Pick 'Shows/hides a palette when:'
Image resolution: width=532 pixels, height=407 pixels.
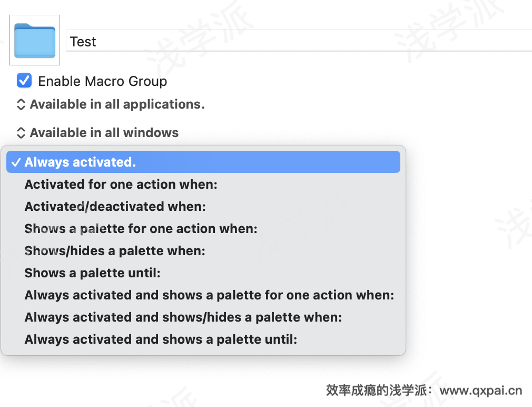coord(114,251)
